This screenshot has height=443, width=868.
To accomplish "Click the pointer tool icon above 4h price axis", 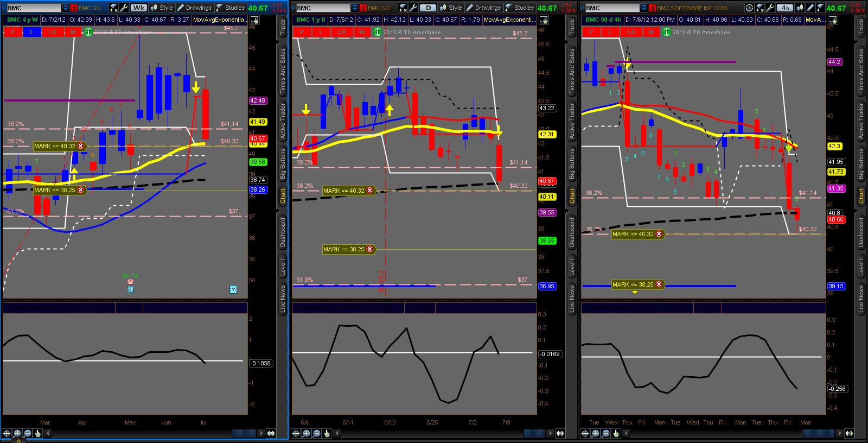I will click(x=833, y=20).
